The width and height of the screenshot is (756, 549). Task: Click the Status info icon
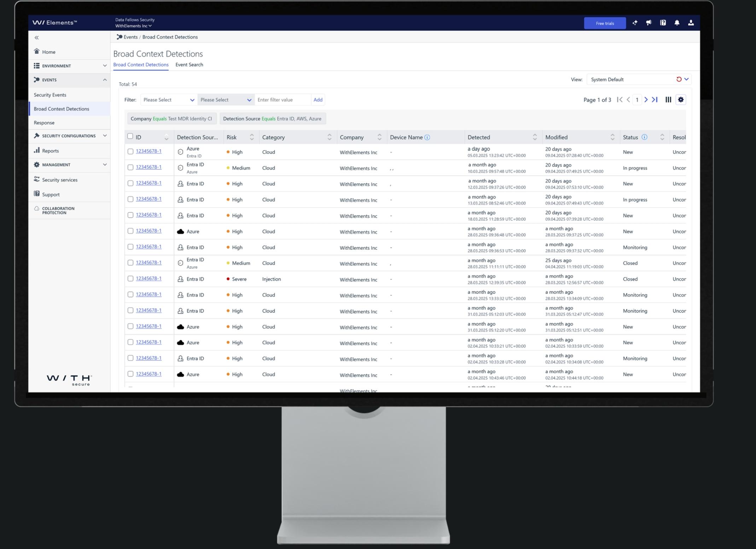[x=644, y=137]
